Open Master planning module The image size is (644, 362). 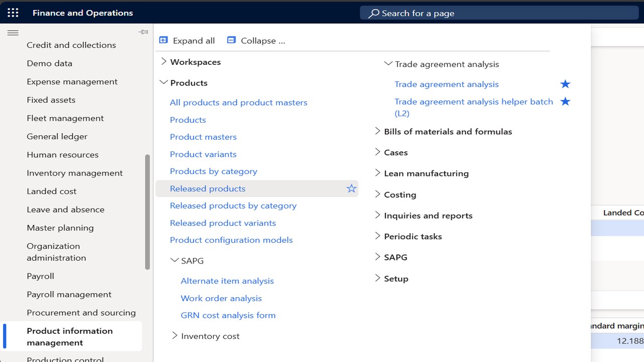tap(60, 228)
